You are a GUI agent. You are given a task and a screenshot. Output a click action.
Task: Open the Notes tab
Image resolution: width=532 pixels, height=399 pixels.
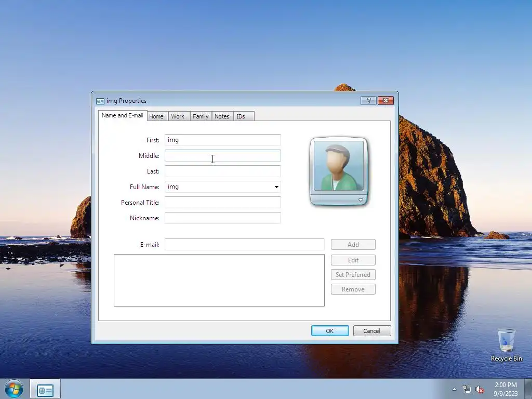pyautogui.click(x=222, y=116)
